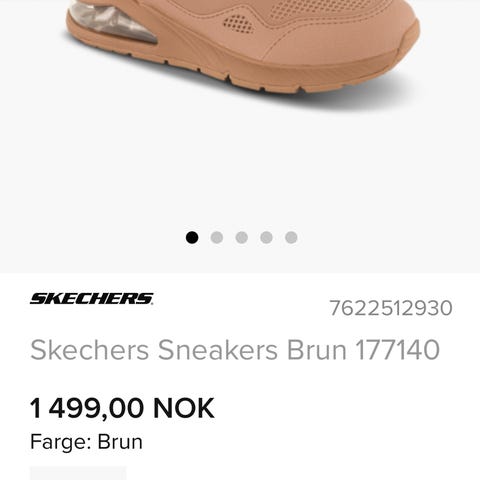Show the last carousel dot image
Image resolution: width=480 pixels, height=480 pixels.
(x=291, y=238)
